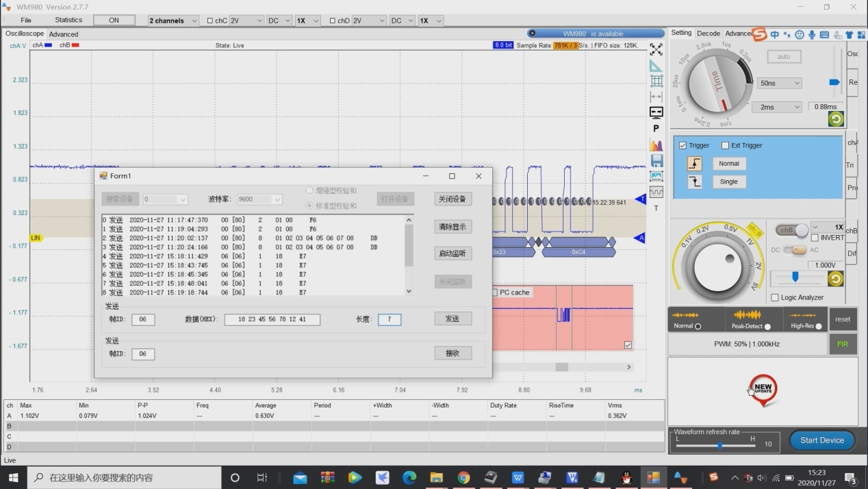Click the triangle measurement ruler icon
This screenshot has width=868, height=489.
tap(656, 66)
